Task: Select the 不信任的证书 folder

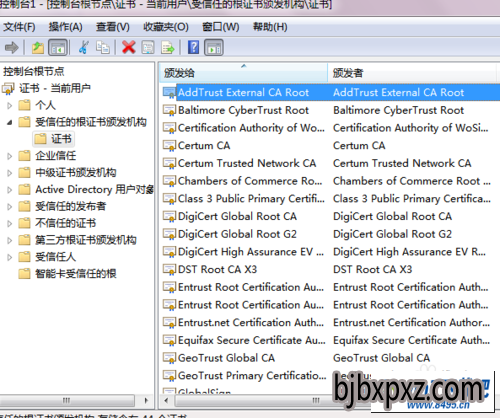Action: click(x=65, y=223)
